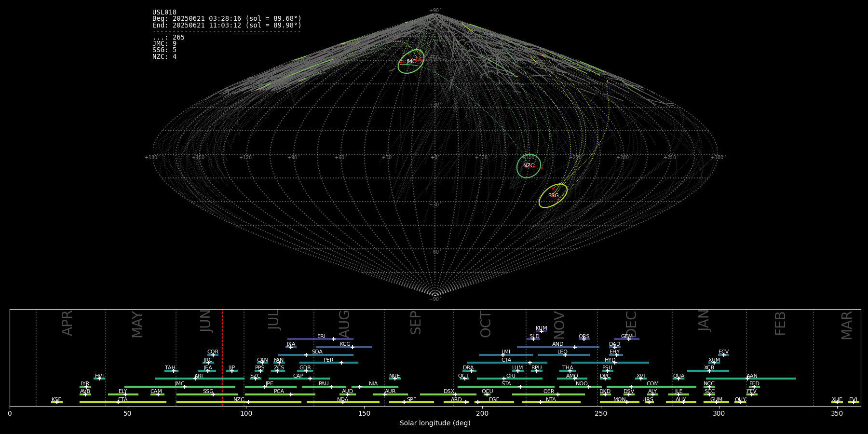The height and width of the screenshot is (434, 868).
Task: Select the 'Beg: 20250621 03:28:16' header line
Action: [x=227, y=19]
